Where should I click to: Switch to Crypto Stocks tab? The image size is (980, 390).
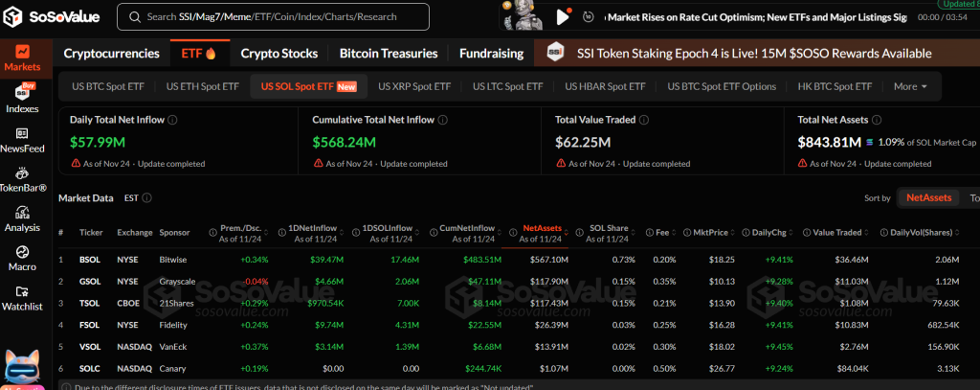click(279, 54)
